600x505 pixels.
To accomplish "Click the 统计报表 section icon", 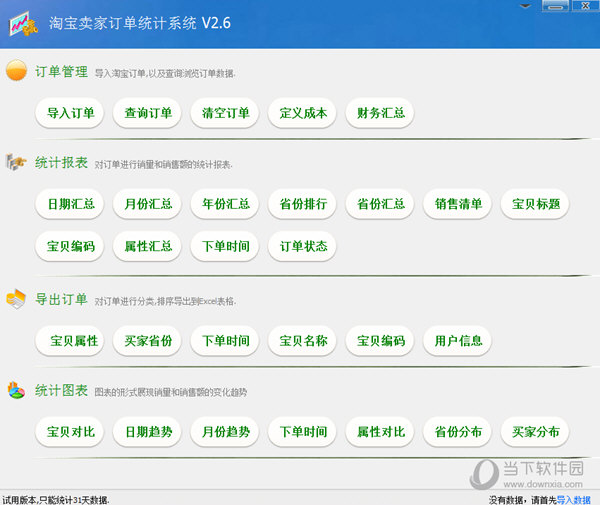I will (16, 162).
